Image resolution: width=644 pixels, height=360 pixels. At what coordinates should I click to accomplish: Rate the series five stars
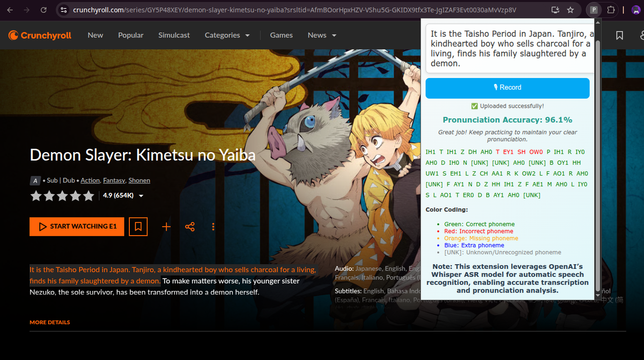pos(88,195)
